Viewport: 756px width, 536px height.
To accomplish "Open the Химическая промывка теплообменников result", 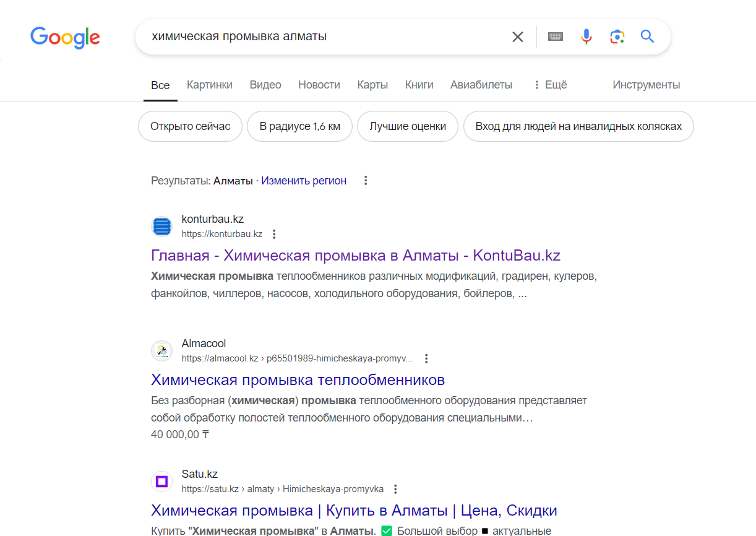I will (x=298, y=379).
